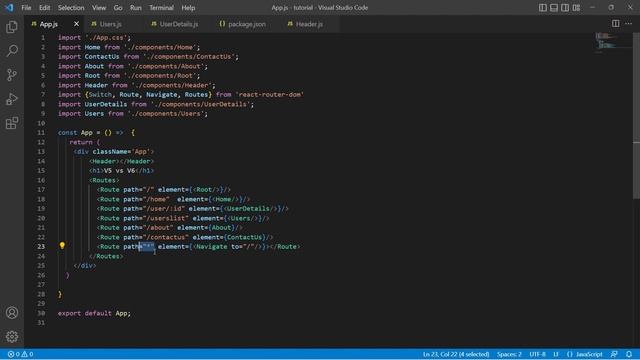This screenshot has width=640, height=360.
Task: Open the File menu
Action: [x=26, y=8]
